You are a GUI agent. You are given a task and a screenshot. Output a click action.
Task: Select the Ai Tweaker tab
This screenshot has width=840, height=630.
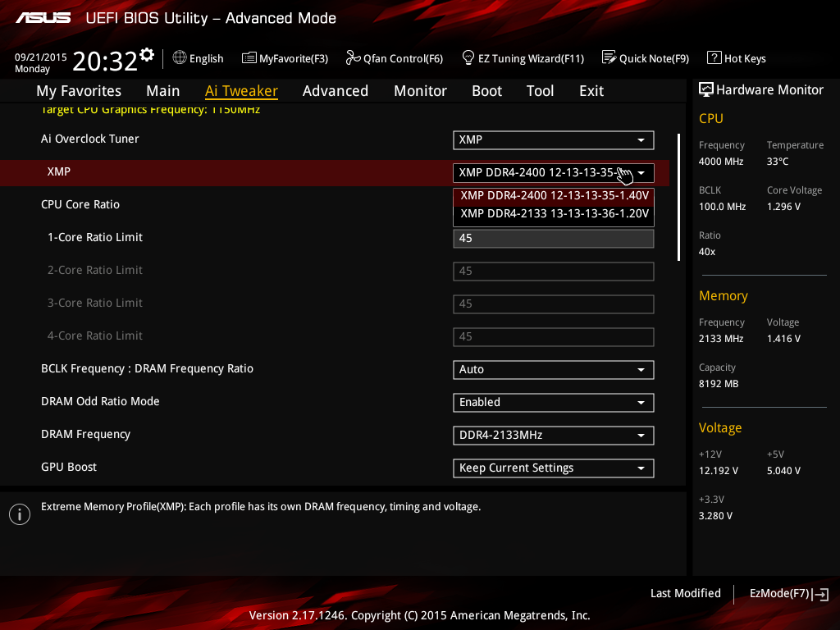coord(241,91)
